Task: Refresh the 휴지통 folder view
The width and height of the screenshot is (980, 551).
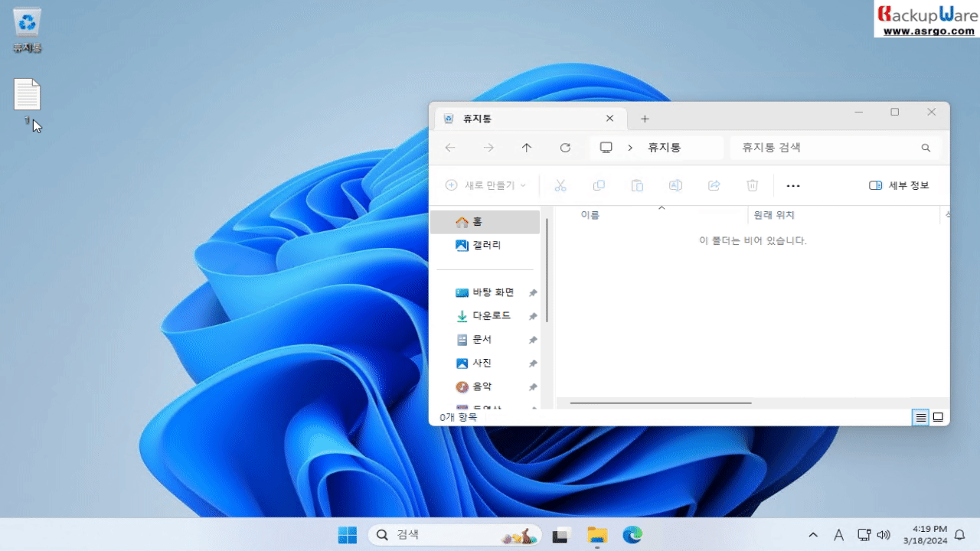Action: click(x=565, y=148)
